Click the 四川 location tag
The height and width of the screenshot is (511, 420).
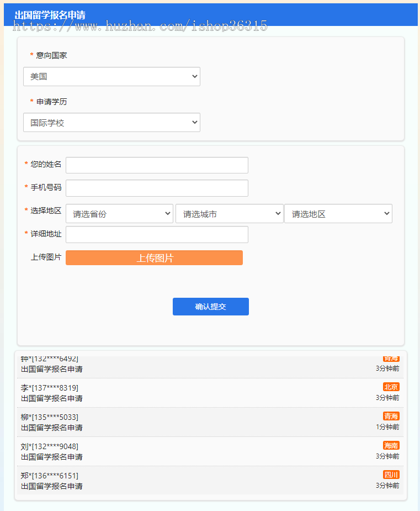[x=391, y=475]
